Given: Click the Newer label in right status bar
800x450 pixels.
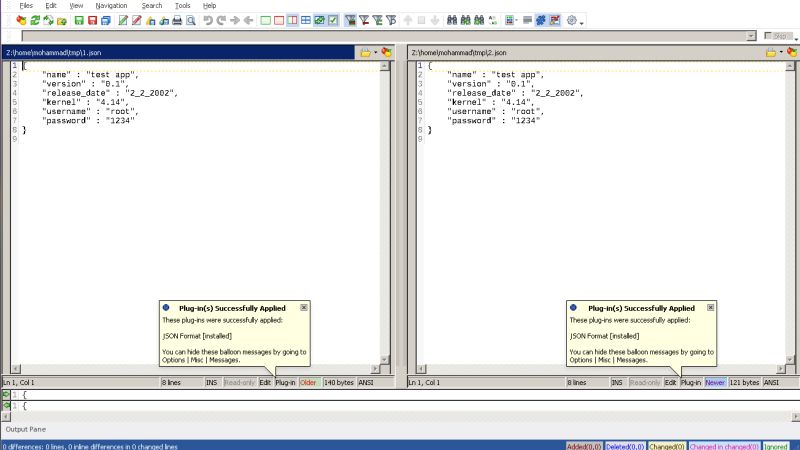Looking at the screenshot, I should 715,382.
